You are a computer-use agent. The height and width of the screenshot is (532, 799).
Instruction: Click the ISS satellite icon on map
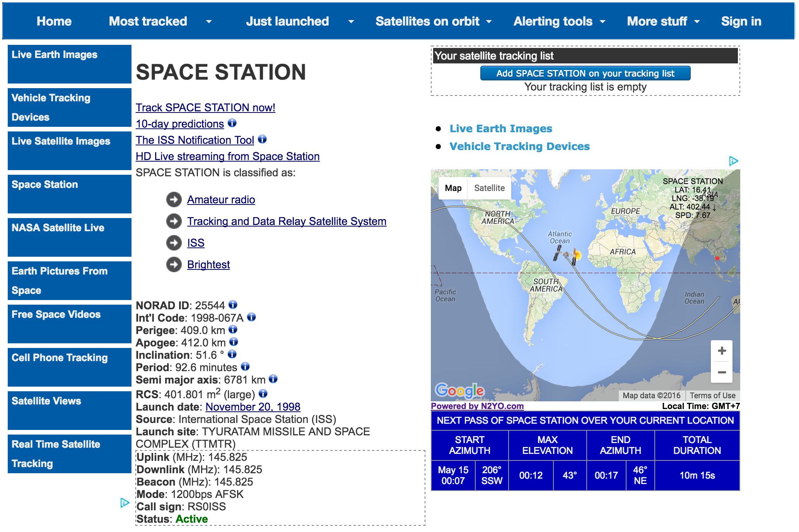click(x=567, y=255)
